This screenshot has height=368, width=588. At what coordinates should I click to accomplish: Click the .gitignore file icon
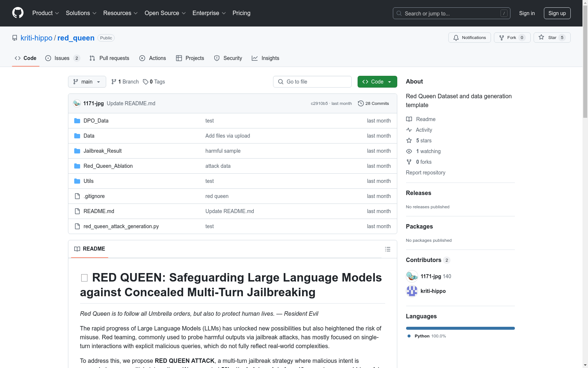tap(77, 196)
